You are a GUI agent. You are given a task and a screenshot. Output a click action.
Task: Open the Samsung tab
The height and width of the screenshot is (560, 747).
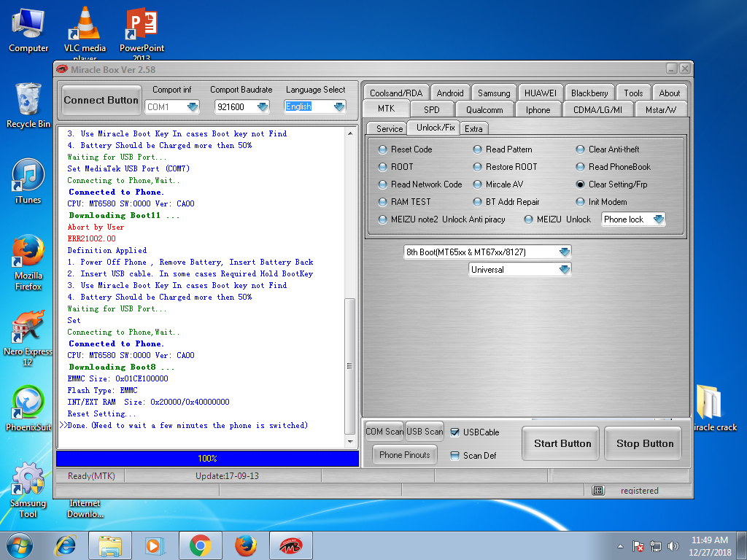pos(494,93)
